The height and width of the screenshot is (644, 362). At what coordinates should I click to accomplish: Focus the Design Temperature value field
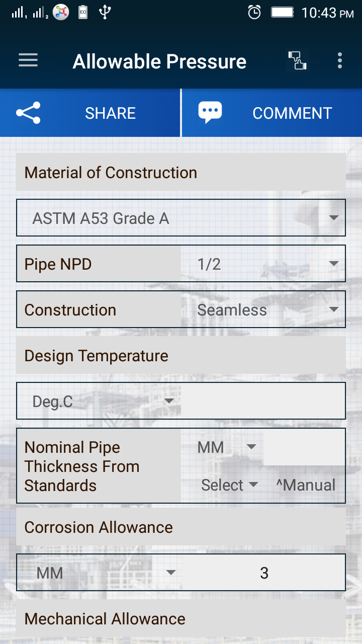263,401
